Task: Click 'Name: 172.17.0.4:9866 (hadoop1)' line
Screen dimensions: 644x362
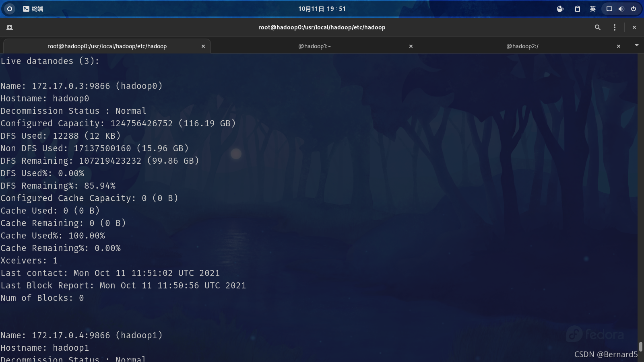Action: coord(81,335)
